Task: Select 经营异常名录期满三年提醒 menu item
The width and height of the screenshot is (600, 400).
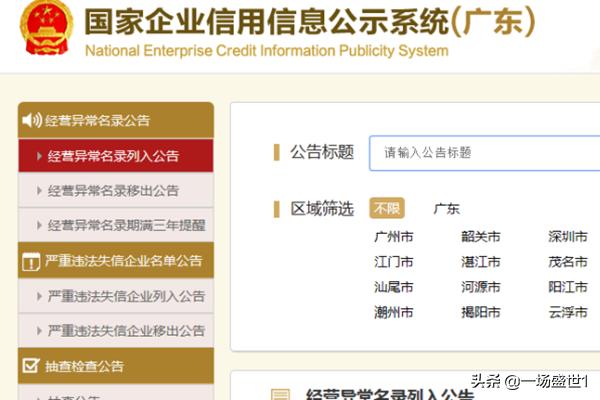Action: pos(116,225)
